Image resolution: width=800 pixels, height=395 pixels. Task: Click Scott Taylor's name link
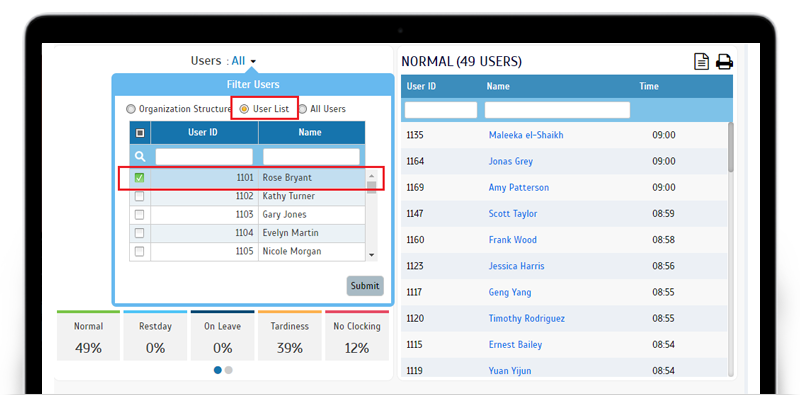click(513, 213)
